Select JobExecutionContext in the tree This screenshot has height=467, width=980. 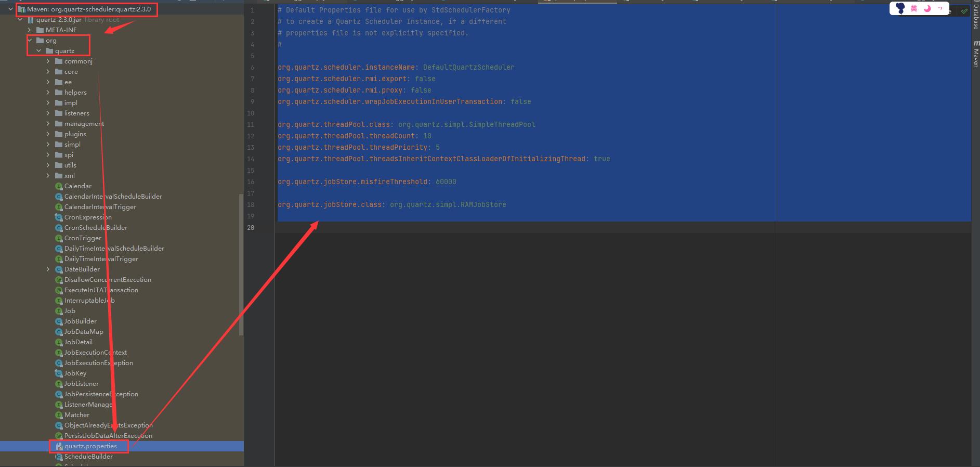coord(96,352)
